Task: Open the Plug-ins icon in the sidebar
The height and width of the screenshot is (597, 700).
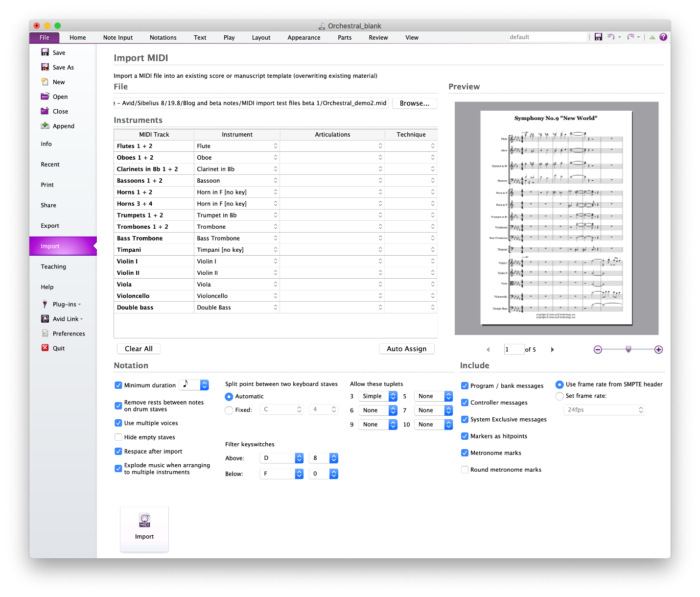Action: pos(45,304)
